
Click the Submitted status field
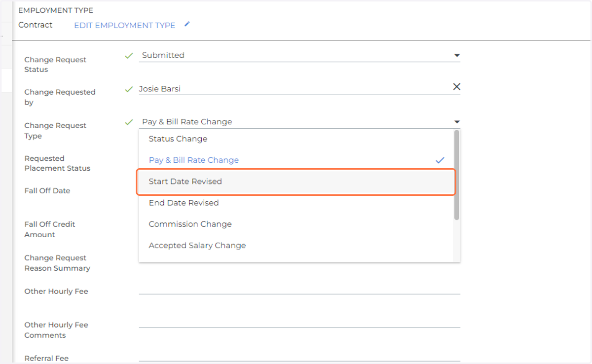299,55
